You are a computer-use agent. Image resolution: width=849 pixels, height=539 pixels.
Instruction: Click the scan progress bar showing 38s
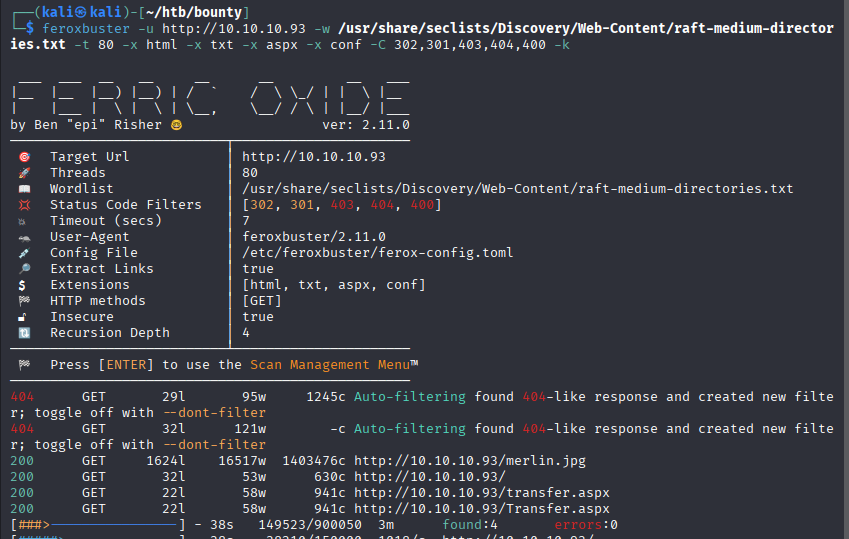(98, 525)
